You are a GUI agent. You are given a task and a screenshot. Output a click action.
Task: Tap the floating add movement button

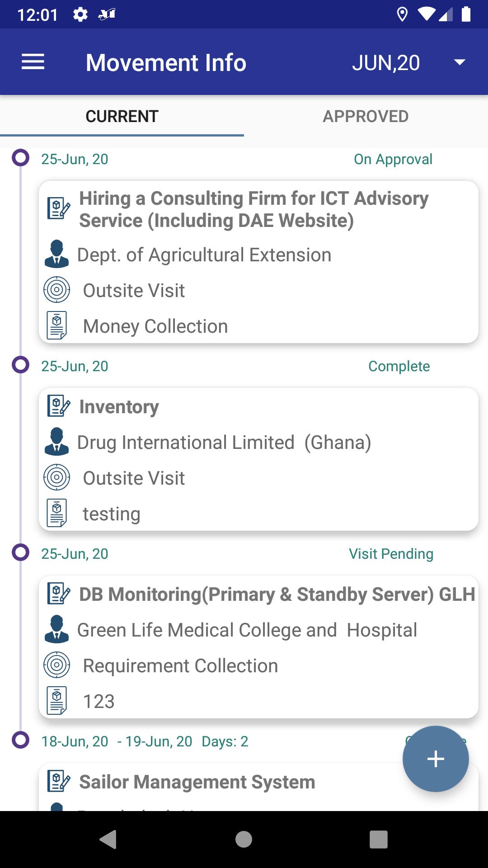pos(436,759)
